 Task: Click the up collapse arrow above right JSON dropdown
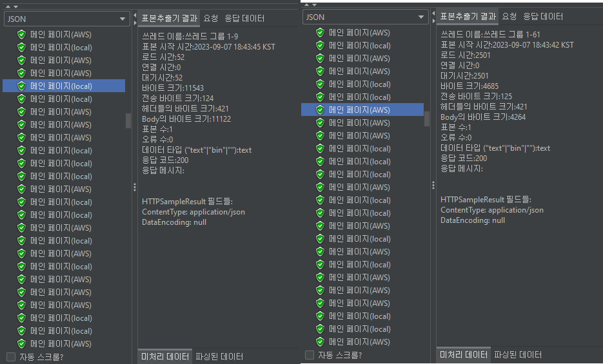[x=307, y=5]
